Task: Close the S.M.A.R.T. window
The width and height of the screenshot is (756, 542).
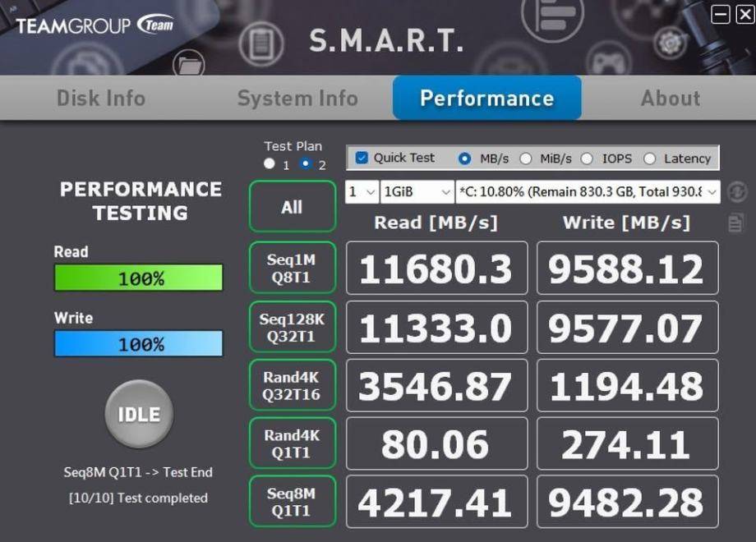Action: (745, 14)
